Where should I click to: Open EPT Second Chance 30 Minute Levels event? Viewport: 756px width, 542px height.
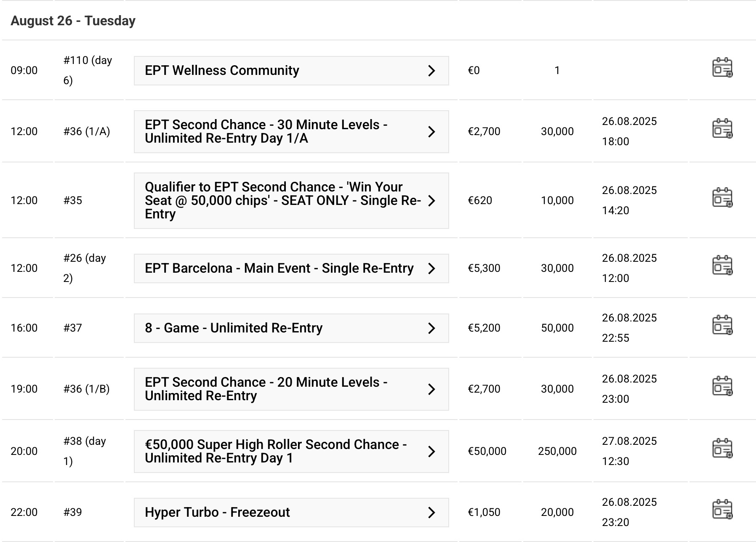click(x=266, y=131)
